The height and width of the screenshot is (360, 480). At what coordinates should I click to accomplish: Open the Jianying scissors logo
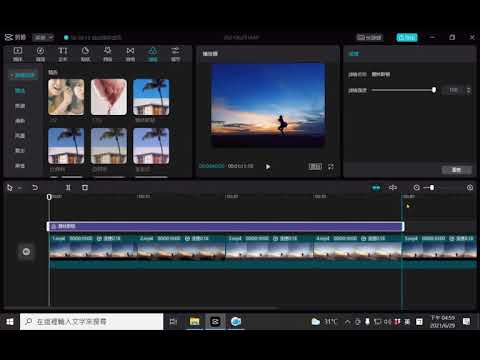point(15,37)
